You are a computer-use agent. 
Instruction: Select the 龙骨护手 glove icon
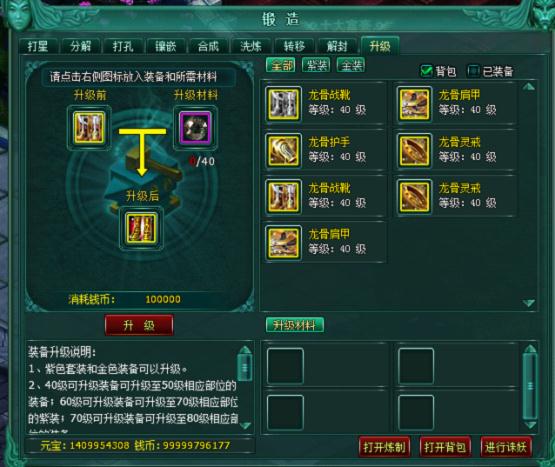[283, 150]
